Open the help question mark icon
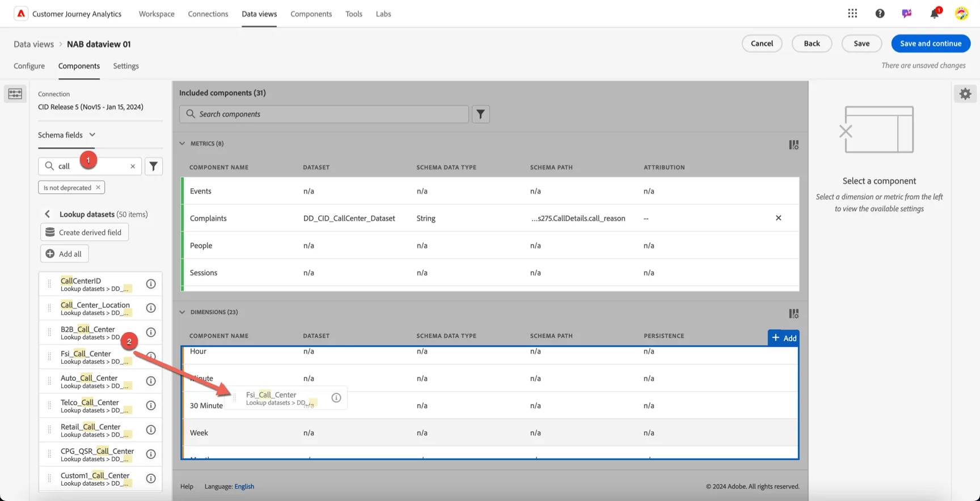 (x=880, y=14)
